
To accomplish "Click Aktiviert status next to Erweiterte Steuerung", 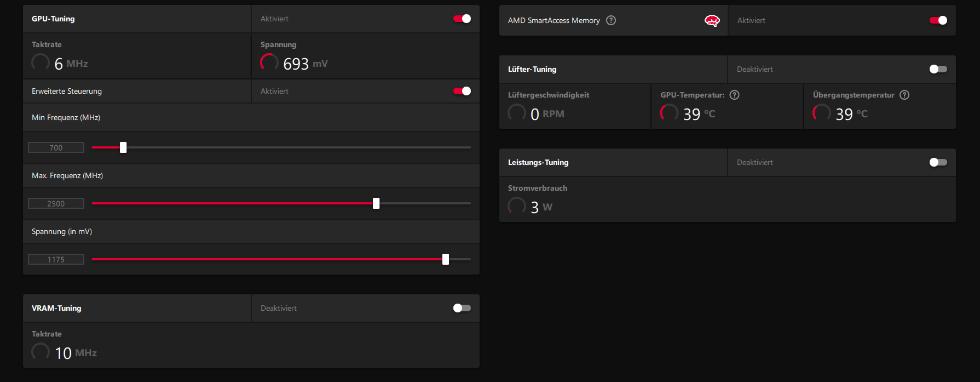I will point(274,91).
